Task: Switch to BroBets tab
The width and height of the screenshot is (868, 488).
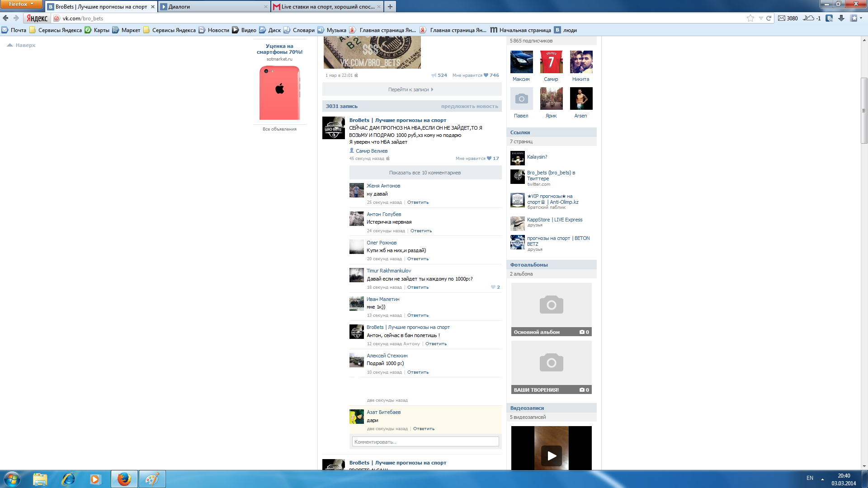Action: pyautogui.click(x=102, y=7)
